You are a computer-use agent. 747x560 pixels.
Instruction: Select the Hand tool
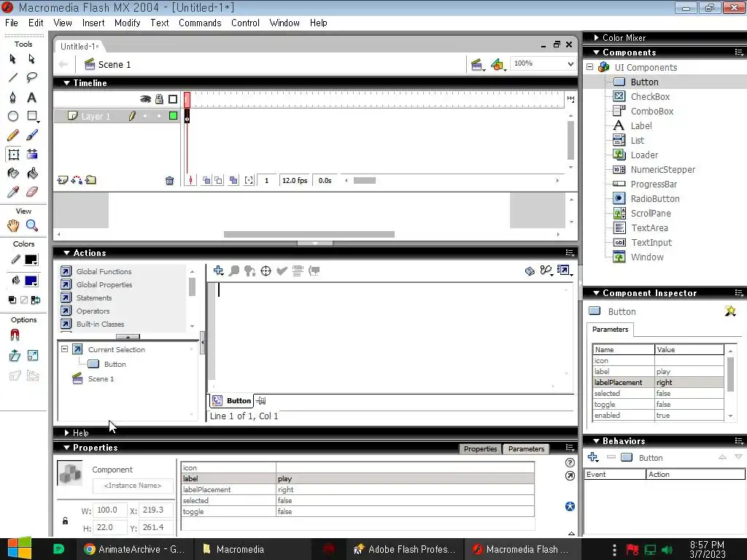(13, 226)
